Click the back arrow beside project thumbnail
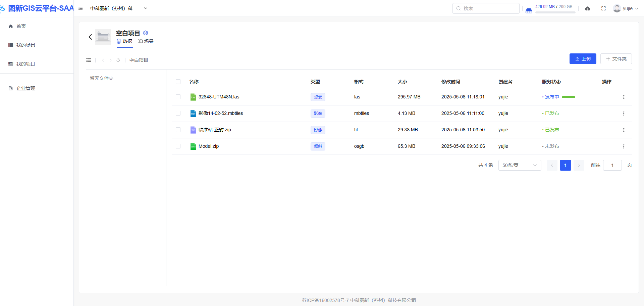644x306 pixels. 90,37
